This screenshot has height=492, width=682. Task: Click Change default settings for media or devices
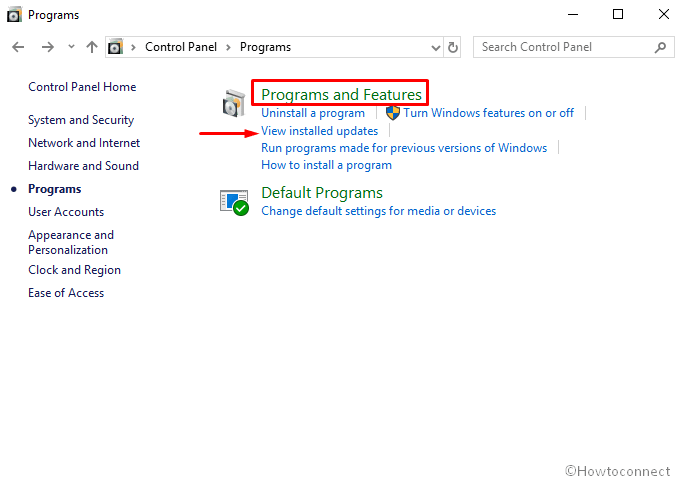(x=378, y=211)
